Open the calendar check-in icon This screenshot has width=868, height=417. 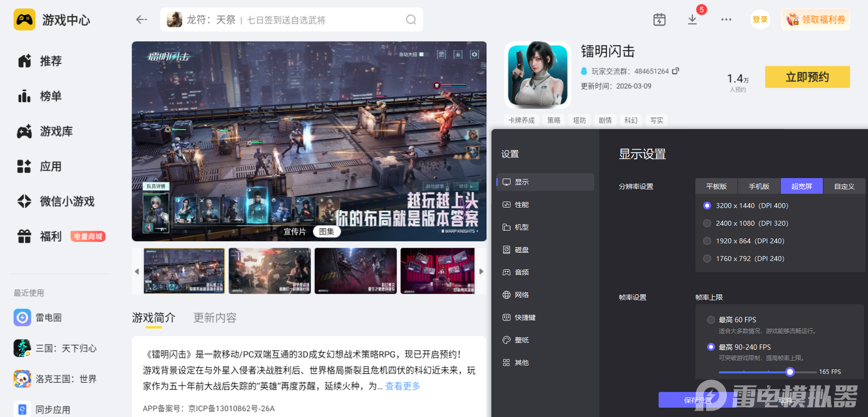point(660,20)
